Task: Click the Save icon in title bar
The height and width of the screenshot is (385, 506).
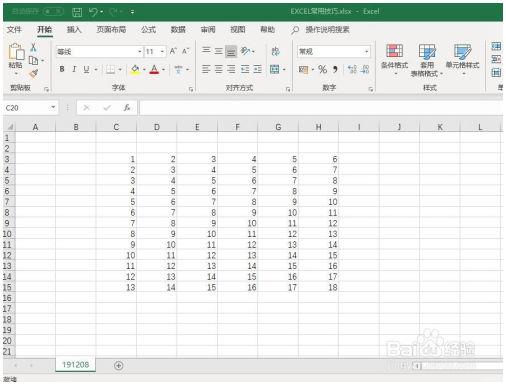Action: pos(77,12)
